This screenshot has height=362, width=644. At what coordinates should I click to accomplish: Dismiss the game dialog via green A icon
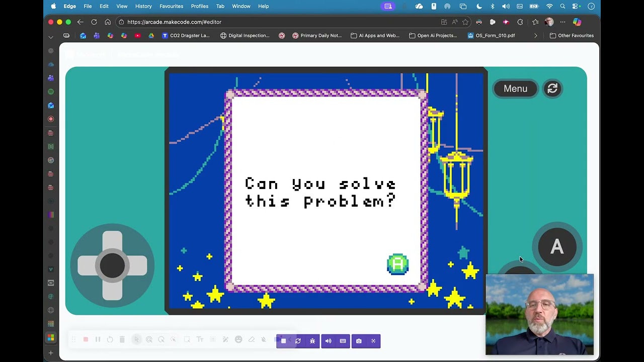point(397,264)
